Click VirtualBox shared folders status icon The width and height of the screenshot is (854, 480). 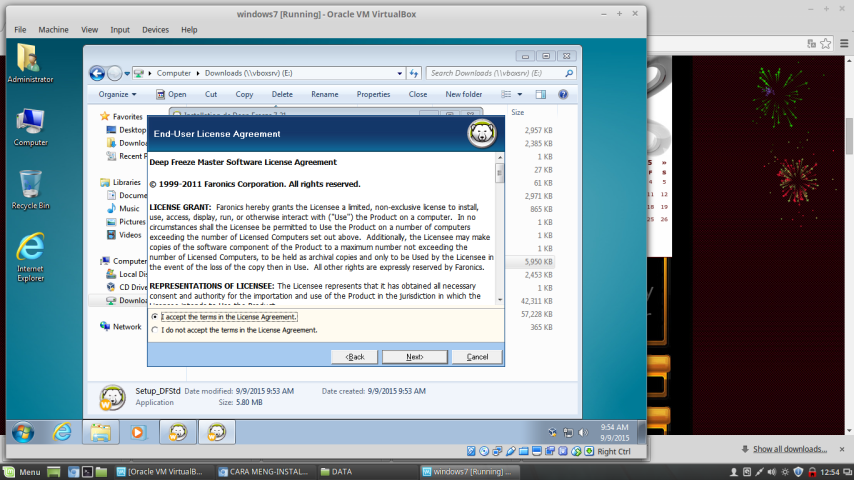click(x=523, y=451)
